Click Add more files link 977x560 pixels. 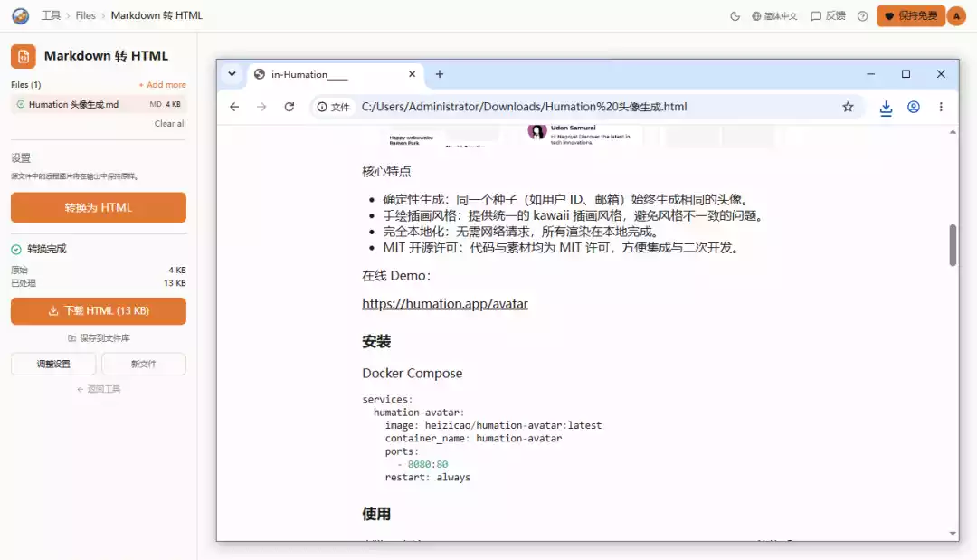pyautogui.click(x=163, y=85)
